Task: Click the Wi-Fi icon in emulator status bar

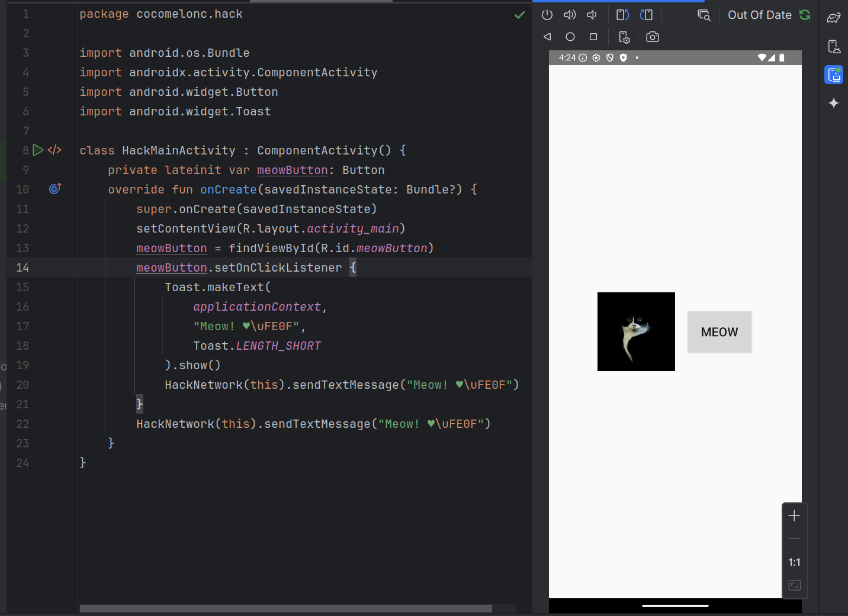Action: click(762, 57)
